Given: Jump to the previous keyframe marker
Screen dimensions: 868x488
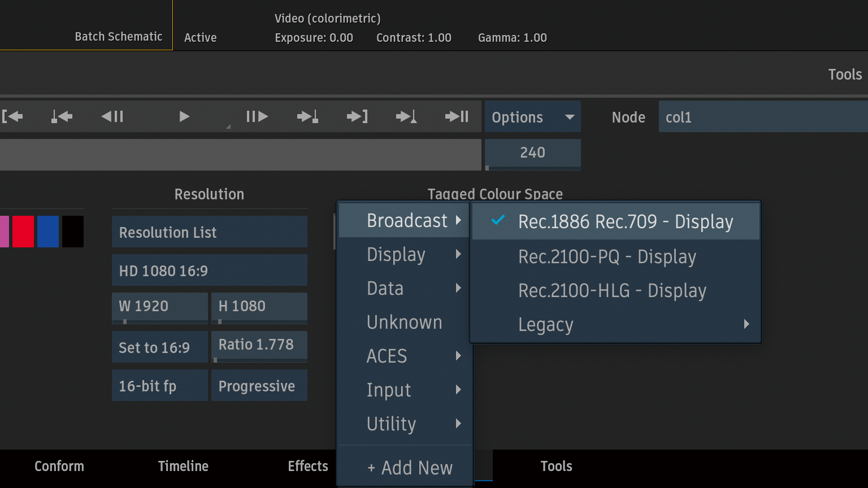Looking at the screenshot, I should pos(62,117).
